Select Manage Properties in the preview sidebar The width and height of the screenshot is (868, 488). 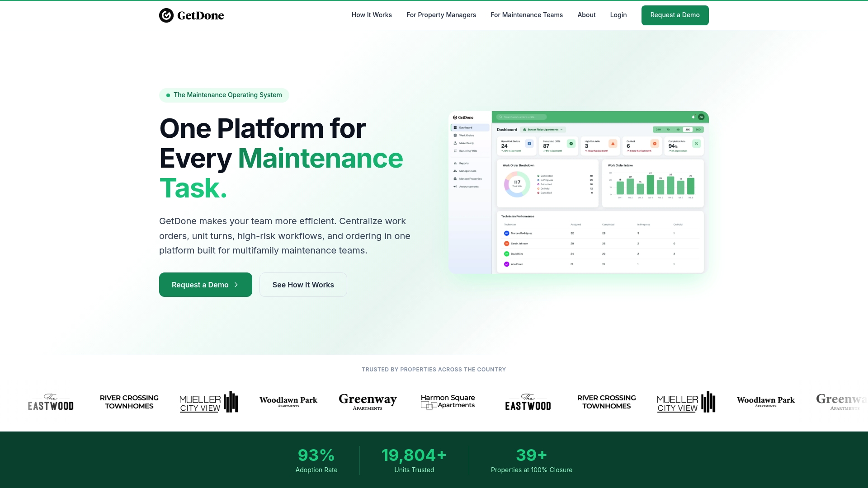[x=470, y=179]
